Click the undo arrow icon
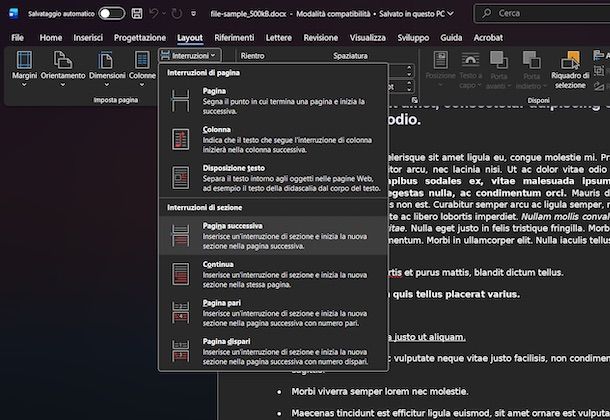 [x=154, y=14]
